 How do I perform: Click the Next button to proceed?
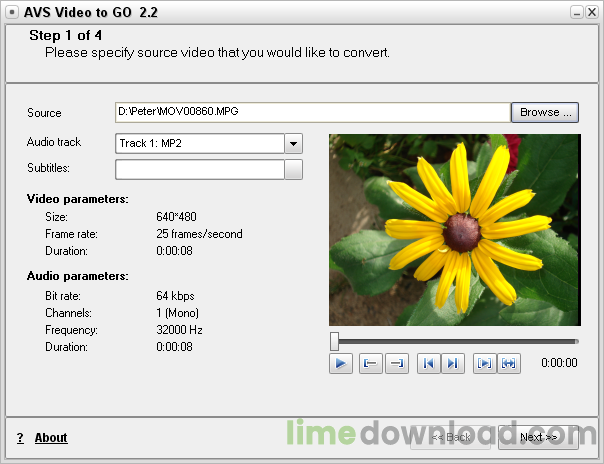coord(538,437)
